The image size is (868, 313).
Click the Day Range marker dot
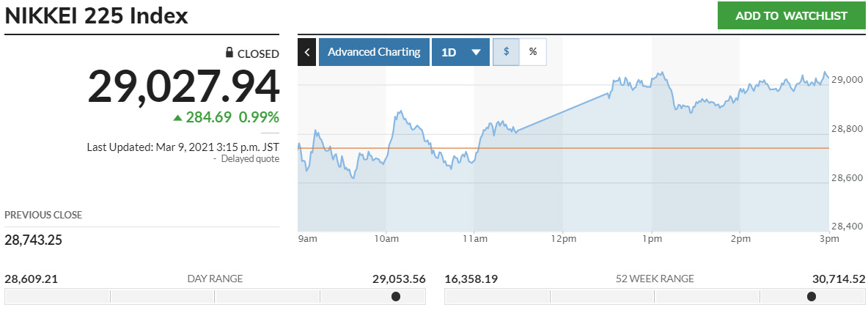click(396, 297)
